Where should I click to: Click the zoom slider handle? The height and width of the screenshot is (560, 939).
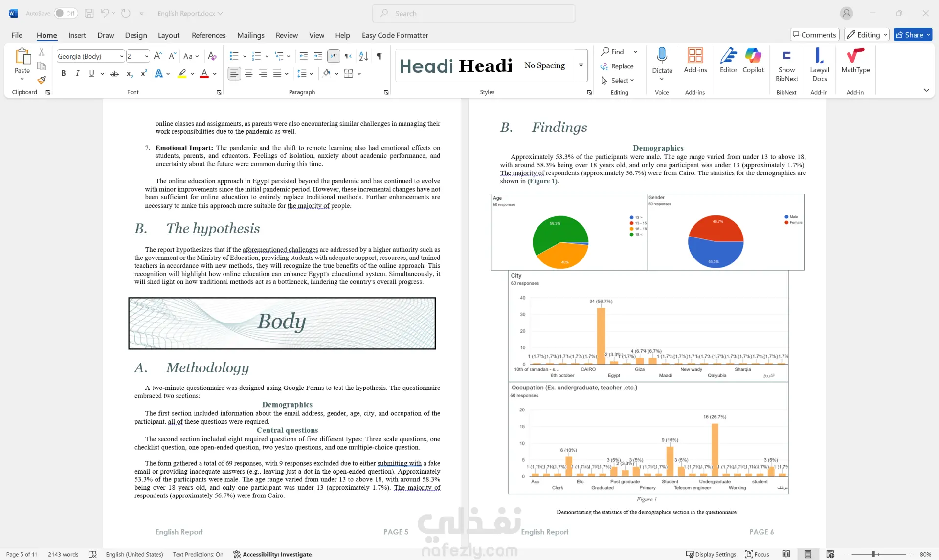[x=873, y=554]
